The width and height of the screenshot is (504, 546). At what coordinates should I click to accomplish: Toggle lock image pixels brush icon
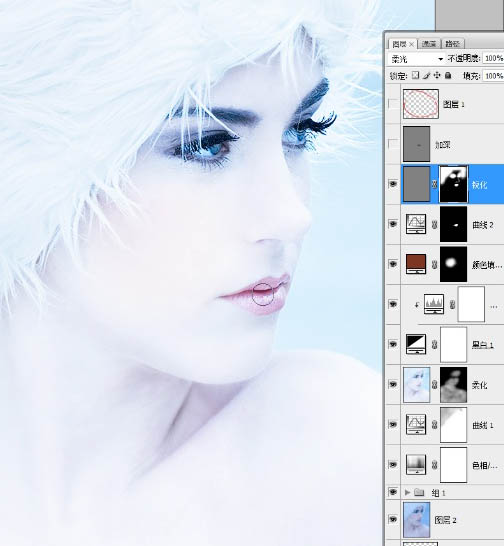426,76
